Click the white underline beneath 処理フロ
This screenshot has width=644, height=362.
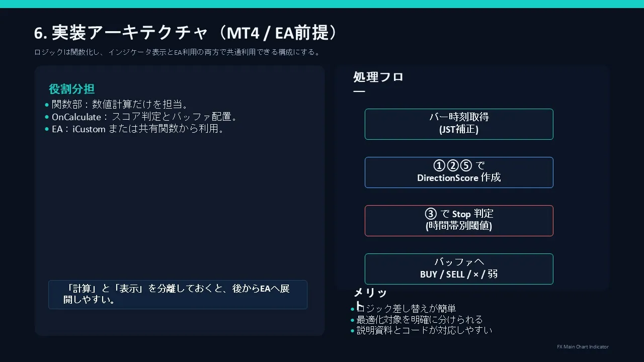[x=359, y=92]
